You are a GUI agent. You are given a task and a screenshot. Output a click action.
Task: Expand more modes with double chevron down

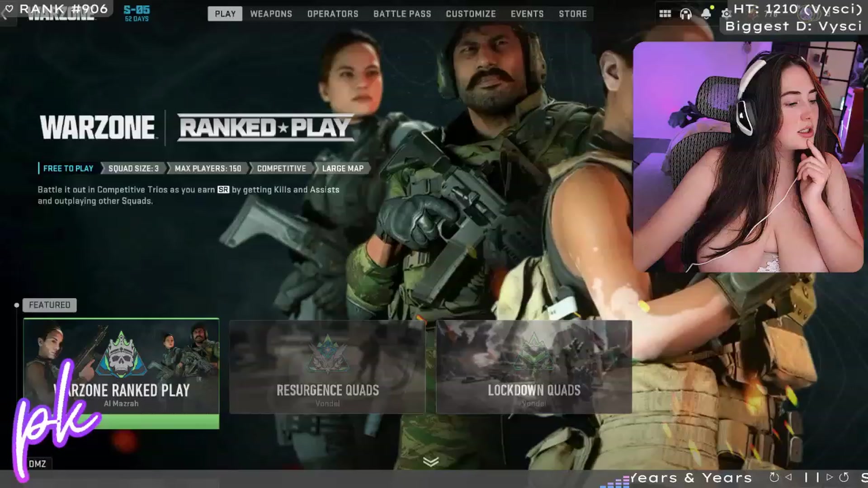[x=431, y=461]
